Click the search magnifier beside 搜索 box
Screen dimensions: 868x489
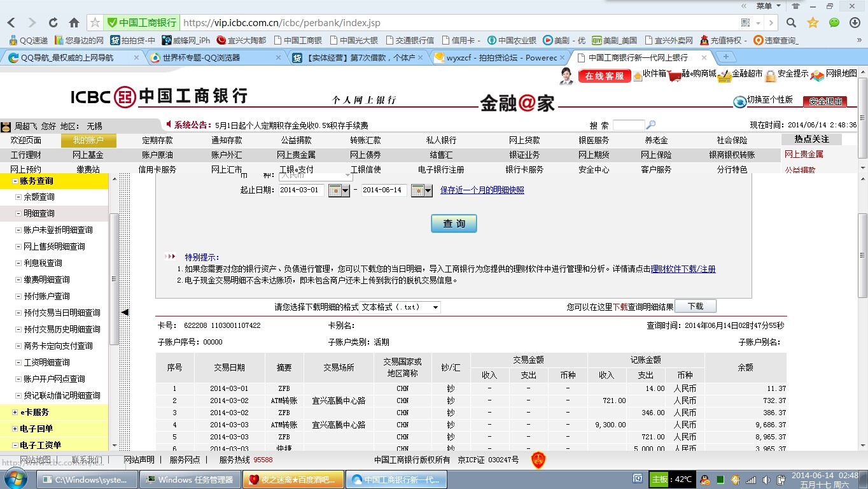(650, 125)
